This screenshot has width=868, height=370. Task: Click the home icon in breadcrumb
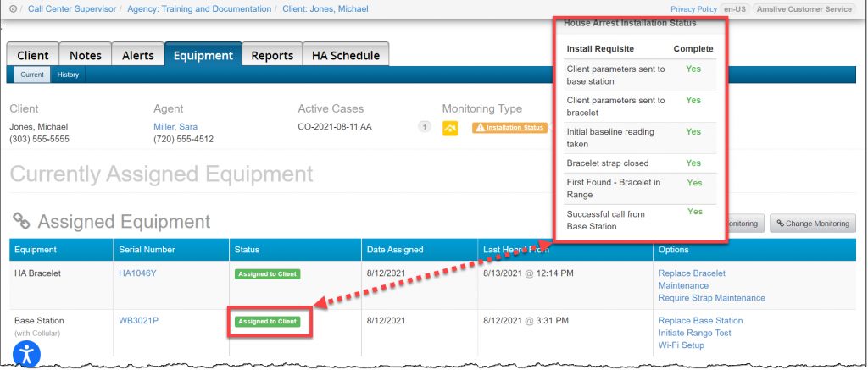pyautogui.click(x=12, y=8)
